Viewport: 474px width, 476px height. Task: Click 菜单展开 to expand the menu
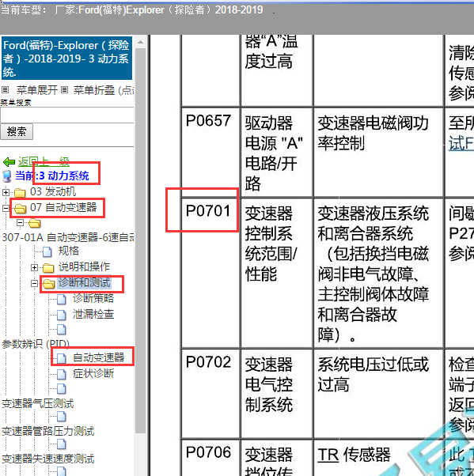click(36, 90)
